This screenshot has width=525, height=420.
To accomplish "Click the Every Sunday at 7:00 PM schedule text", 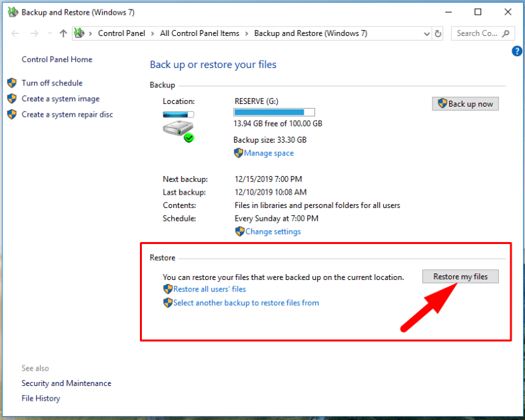I will 276,219.
